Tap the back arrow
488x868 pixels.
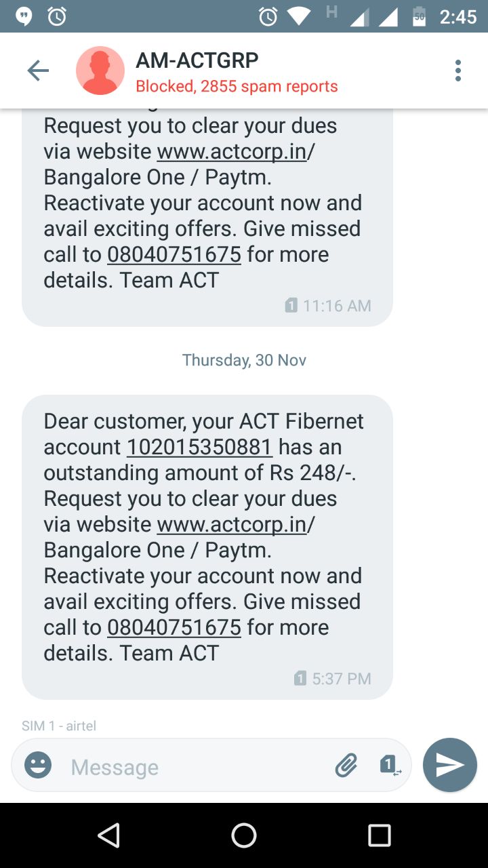(38, 71)
